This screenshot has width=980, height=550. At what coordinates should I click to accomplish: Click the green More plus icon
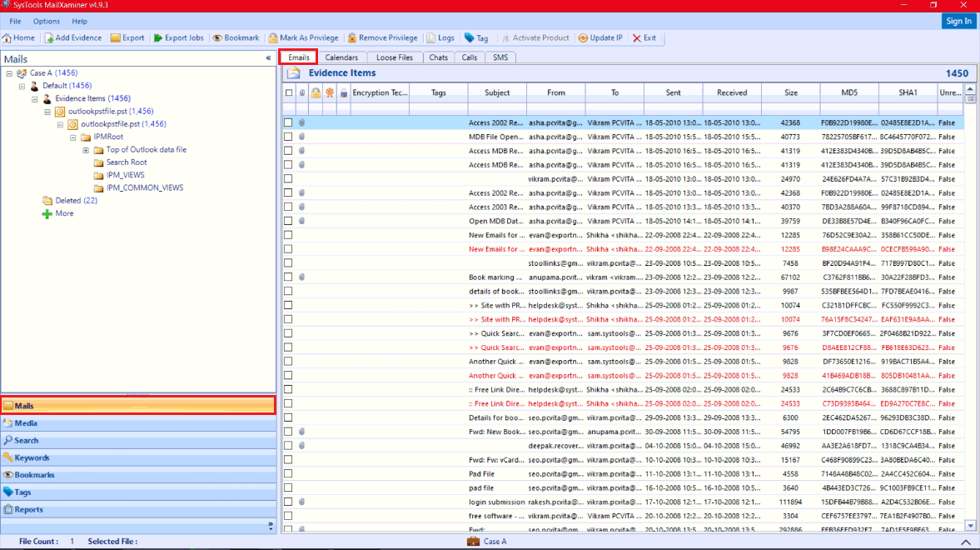tap(47, 214)
